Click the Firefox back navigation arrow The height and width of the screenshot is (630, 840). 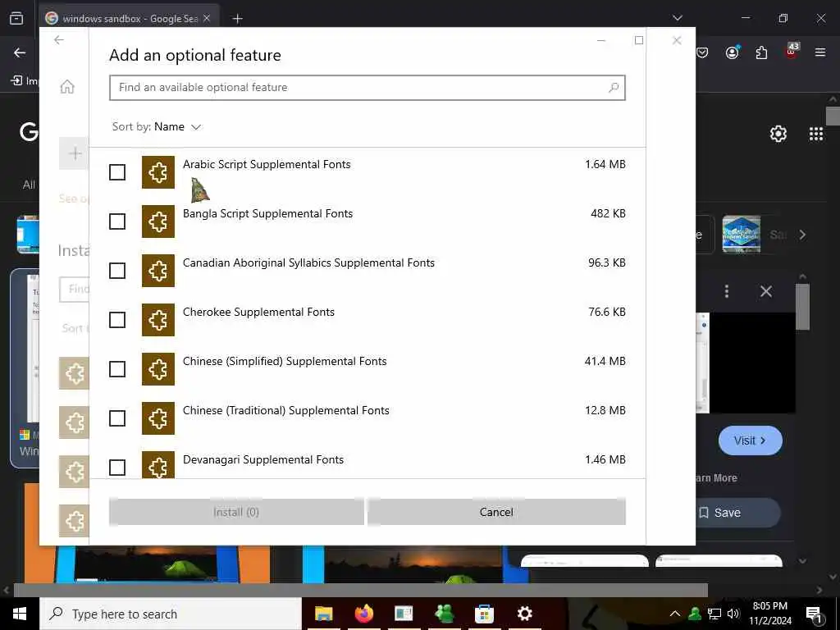click(x=20, y=52)
